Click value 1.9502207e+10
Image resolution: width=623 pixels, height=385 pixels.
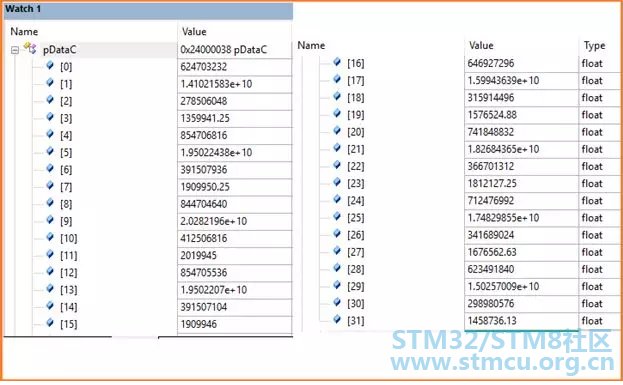click(x=214, y=290)
